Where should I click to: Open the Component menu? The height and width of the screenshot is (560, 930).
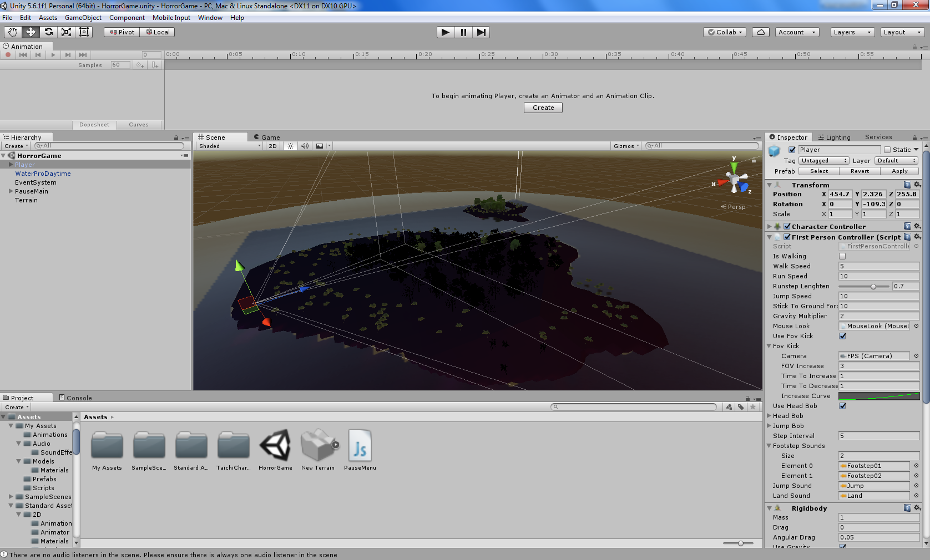pyautogui.click(x=127, y=18)
